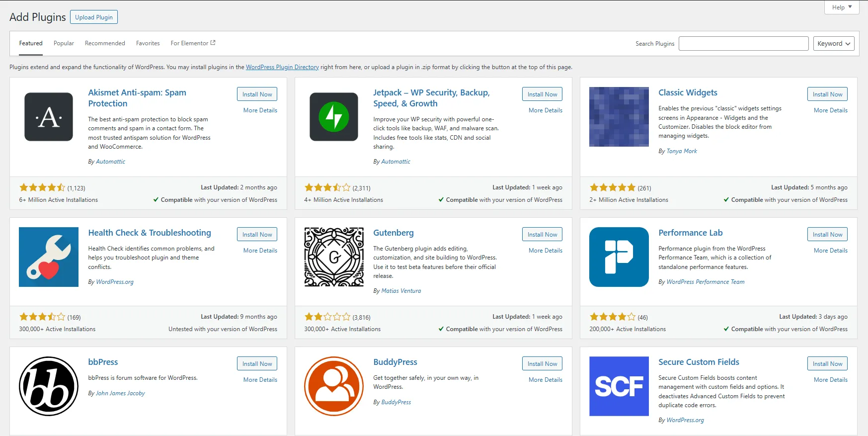868x436 pixels.
Task: Click the BuddyPress plugin logo
Action: pos(334,386)
